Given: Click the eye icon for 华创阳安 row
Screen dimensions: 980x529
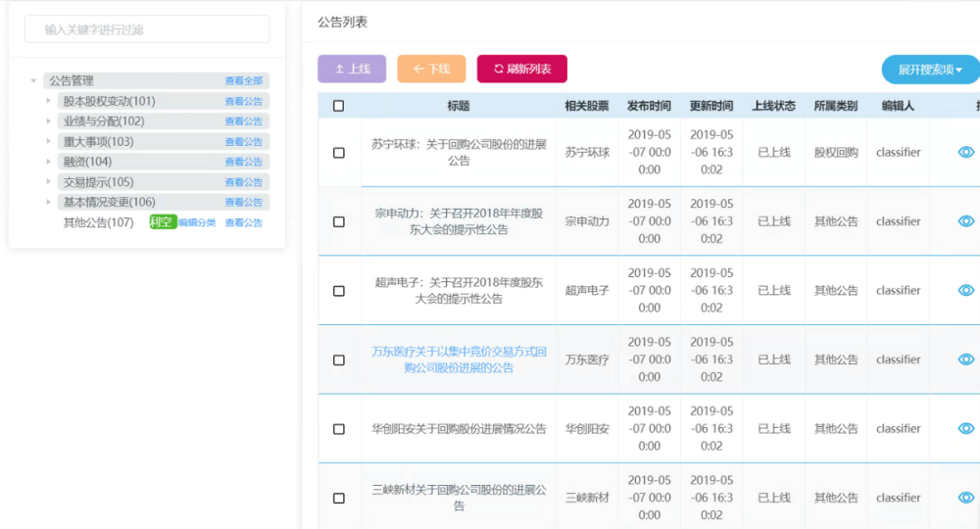Looking at the screenshot, I should pyautogui.click(x=965, y=428).
